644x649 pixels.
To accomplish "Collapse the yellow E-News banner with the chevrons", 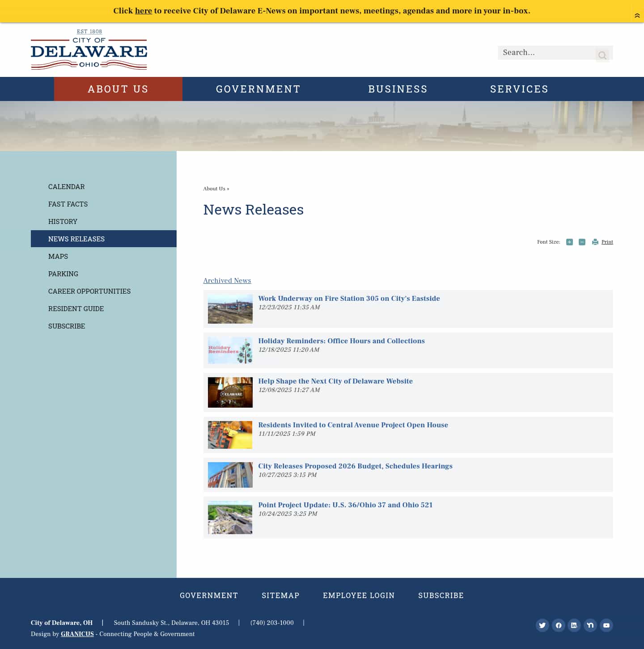I will click(x=637, y=15).
